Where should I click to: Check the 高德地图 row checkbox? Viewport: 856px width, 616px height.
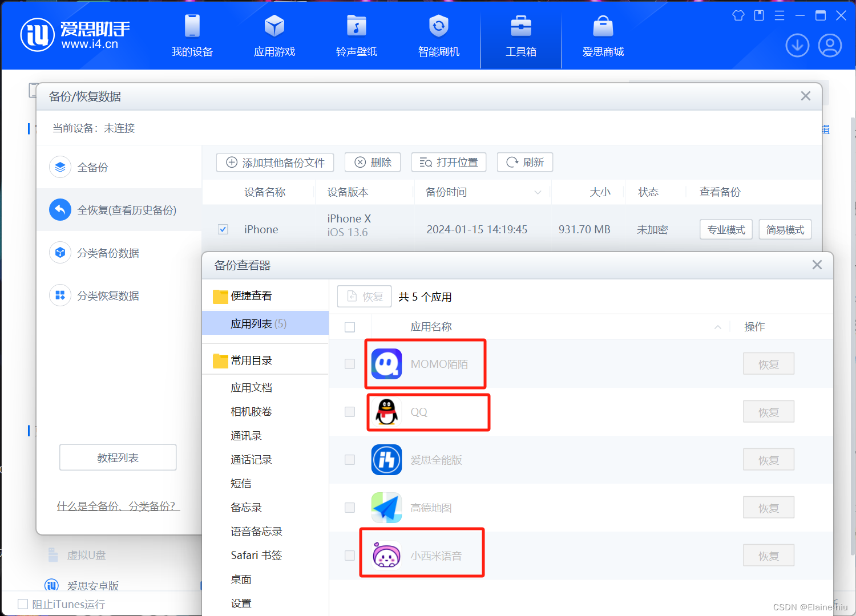pos(350,508)
